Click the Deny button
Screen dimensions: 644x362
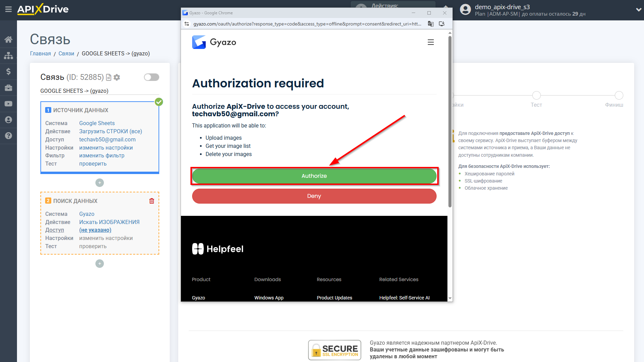pyautogui.click(x=314, y=196)
